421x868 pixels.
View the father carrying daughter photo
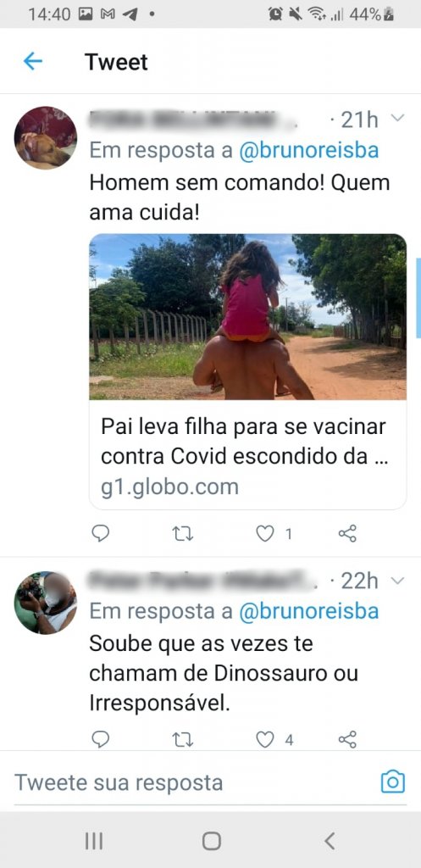click(x=248, y=317)
